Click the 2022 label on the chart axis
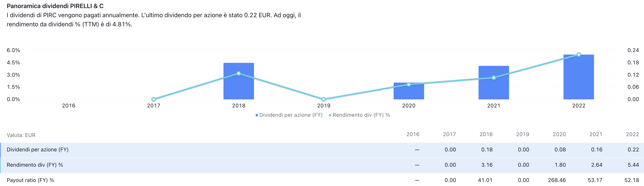The image size is (644, 186). [579, 106]
